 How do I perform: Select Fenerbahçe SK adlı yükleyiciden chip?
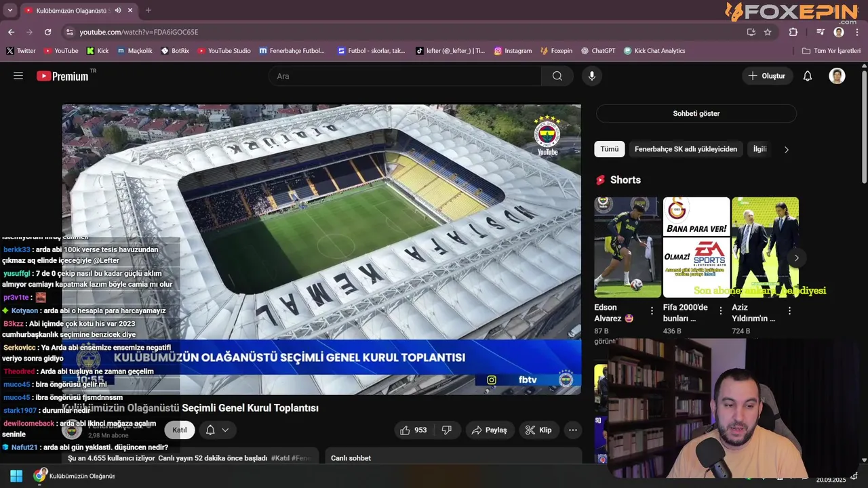click(686, 149)
